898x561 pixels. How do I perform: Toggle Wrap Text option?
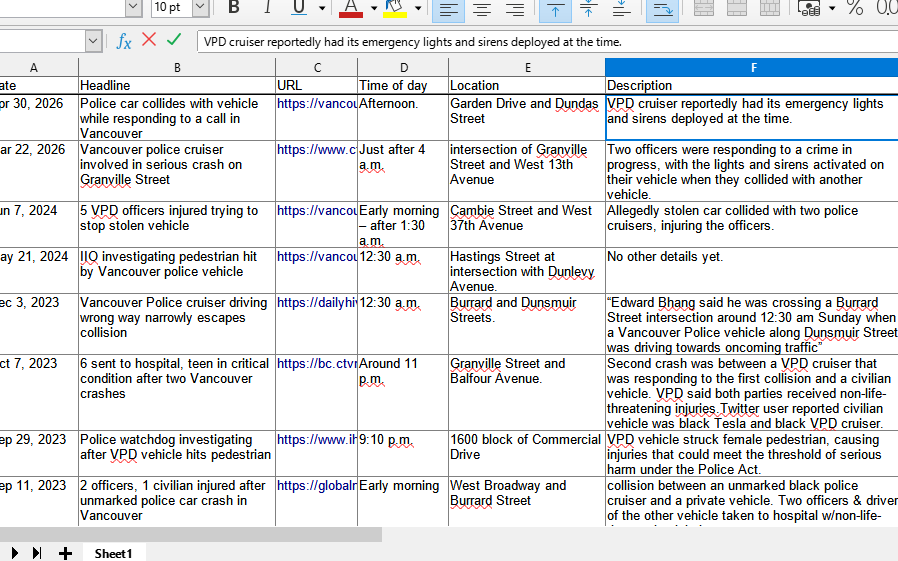tap(663, 9)
